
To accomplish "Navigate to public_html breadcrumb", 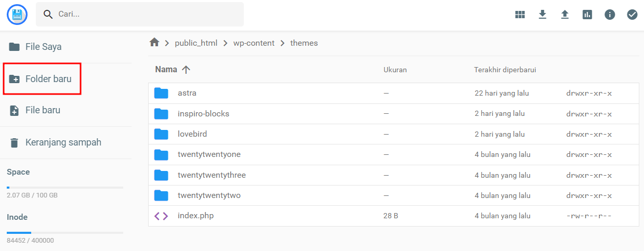I will point(195,43).
